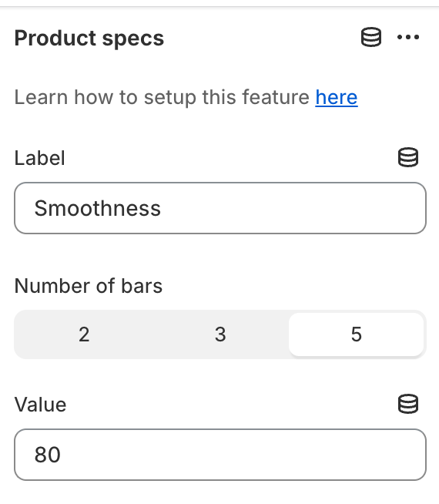Connect dynamic source for the Label field
Image resolution: width=439 pixels, height=504 pixels.
(x=408, y=157)
